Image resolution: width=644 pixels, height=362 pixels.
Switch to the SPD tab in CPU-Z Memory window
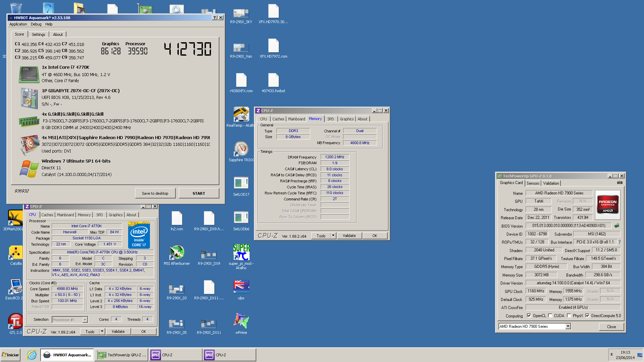coord(331,119)
